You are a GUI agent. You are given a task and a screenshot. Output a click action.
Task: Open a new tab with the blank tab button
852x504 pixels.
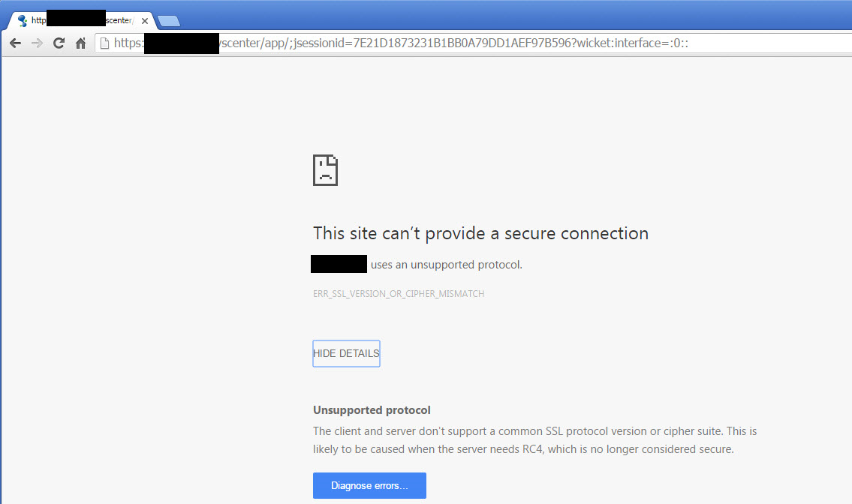coord(169,21)
